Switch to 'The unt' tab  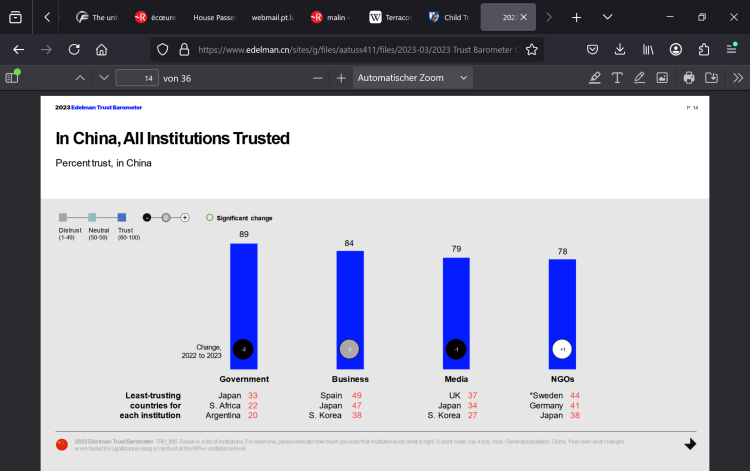point(97,17)
